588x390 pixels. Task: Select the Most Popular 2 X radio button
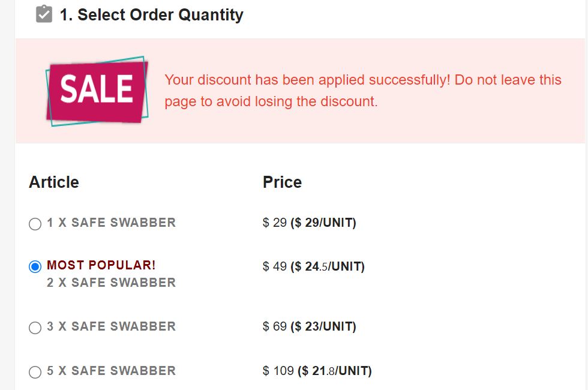pyautogui.click(x=35, y=266)
